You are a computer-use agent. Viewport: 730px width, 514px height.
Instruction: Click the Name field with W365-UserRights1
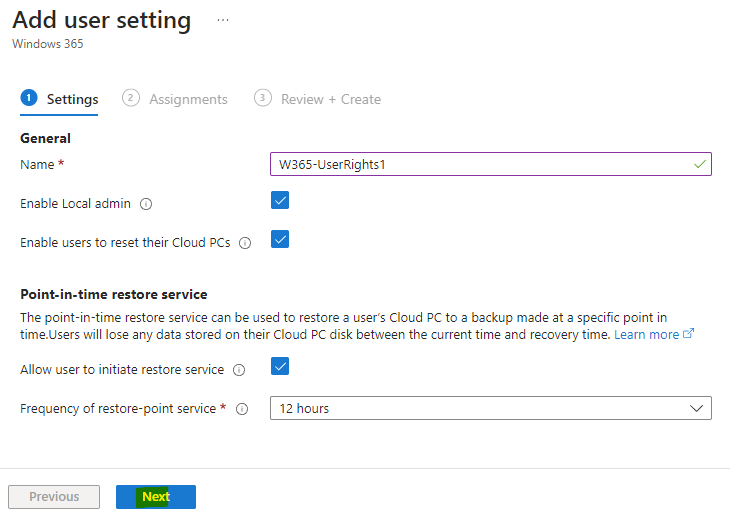(x=491, y=164)
